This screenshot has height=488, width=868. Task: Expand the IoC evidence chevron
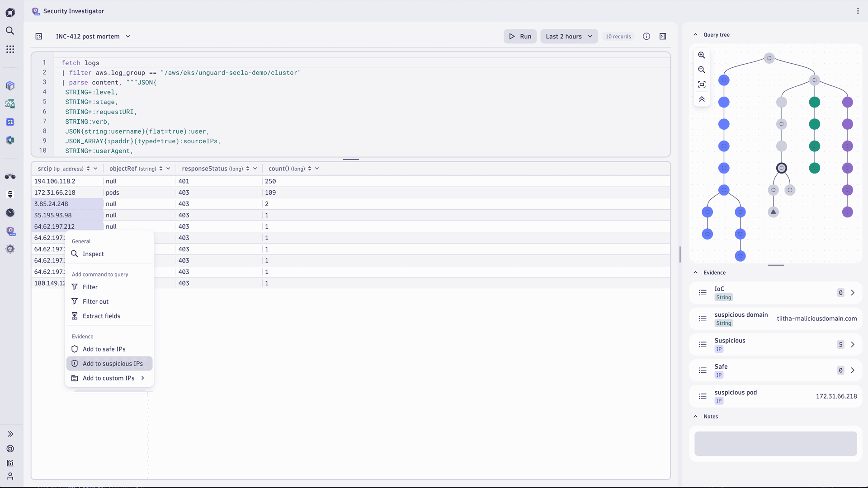pyautogui.click(x=853, y=293)
